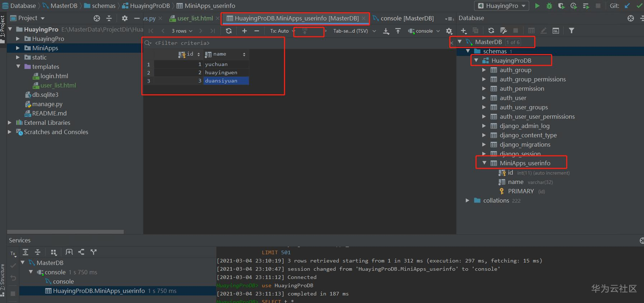Screen dimensions: 644x303
Task: Close the HuayingProDB.MiniApps_userinfo tab
Action: 364,18
